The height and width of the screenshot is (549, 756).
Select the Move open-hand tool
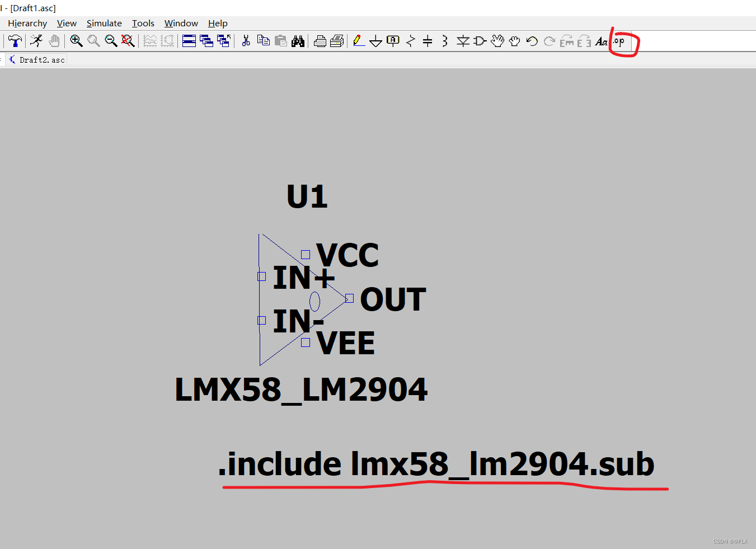pos(497,41)
